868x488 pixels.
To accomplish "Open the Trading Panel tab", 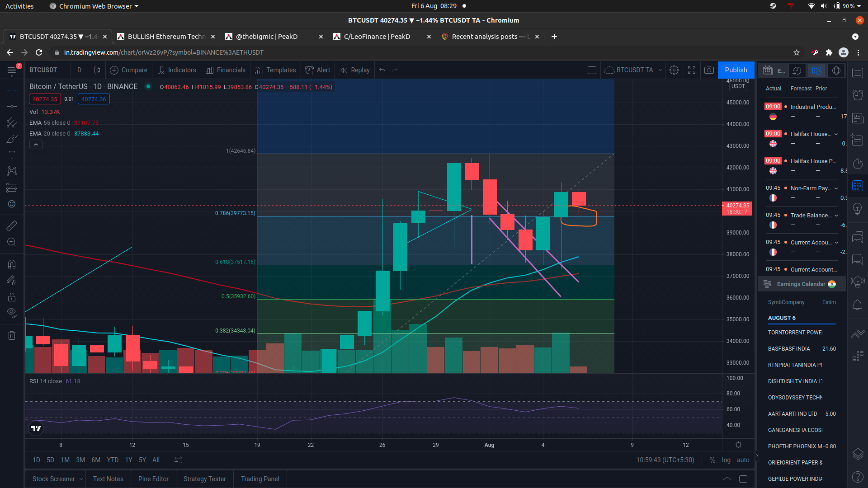I will tap(260, 479).
